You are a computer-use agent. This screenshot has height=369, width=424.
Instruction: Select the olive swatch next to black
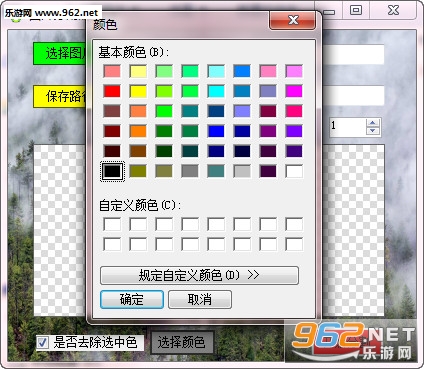coord(138,171)
